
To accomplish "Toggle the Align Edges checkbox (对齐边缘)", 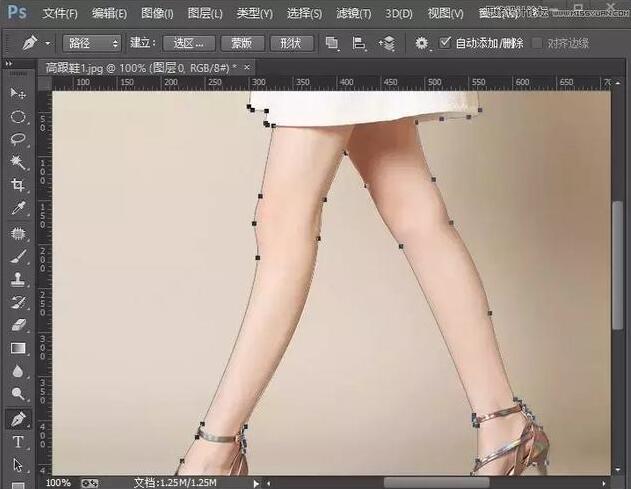I will click(537, 43).
